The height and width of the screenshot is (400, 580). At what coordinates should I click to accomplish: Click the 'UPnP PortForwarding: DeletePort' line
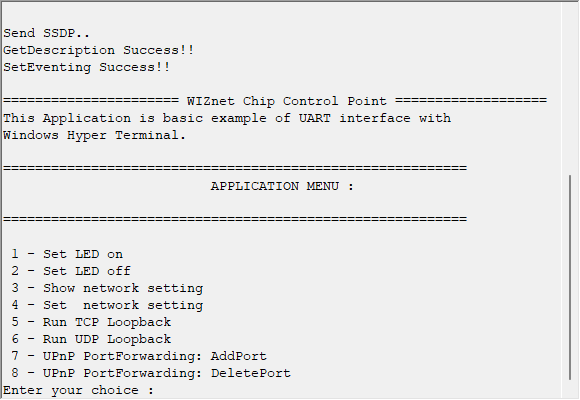(167, 373)
